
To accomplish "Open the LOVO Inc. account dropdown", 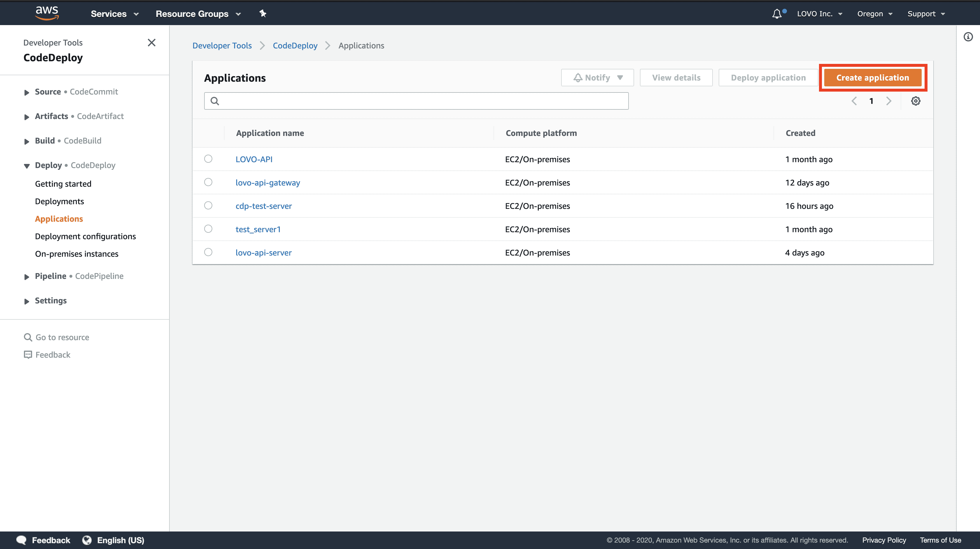I will (820, 14).
